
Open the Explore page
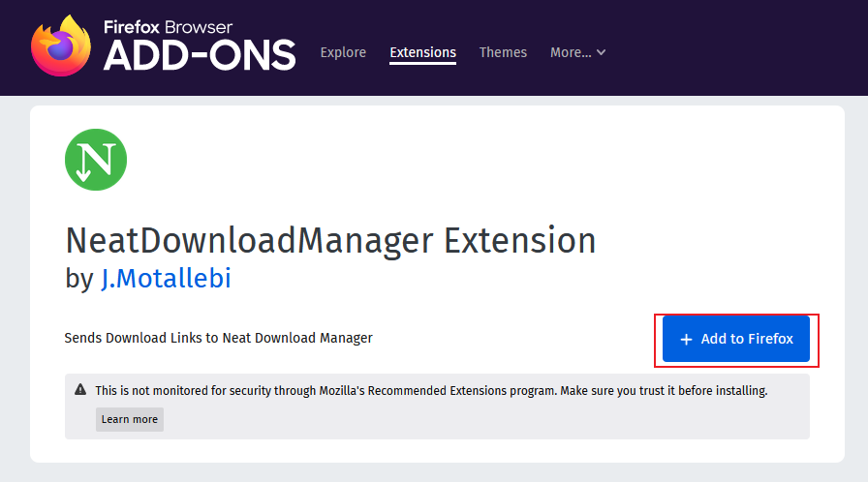pyautogui.click(x=343, y=52)
